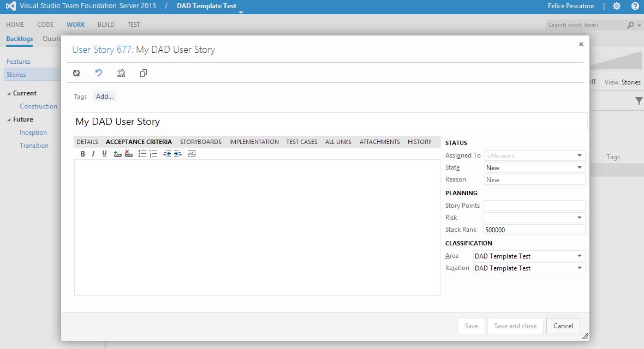Click the backlog filter funnel icon
Viewport: 644px width, 349px height.
coord(639,100)
